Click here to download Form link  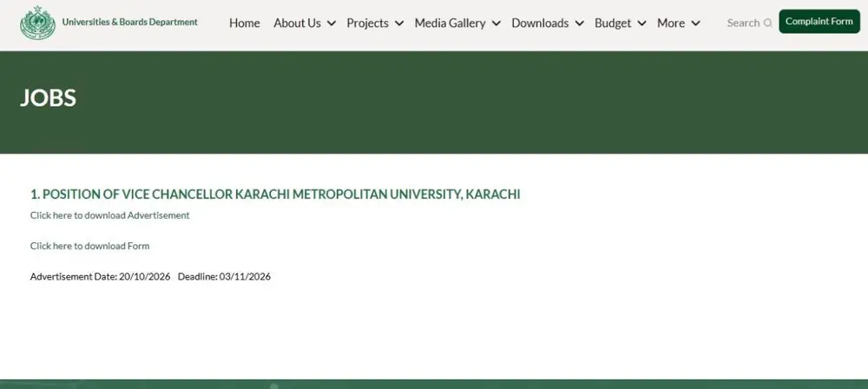tap(89, 246)
